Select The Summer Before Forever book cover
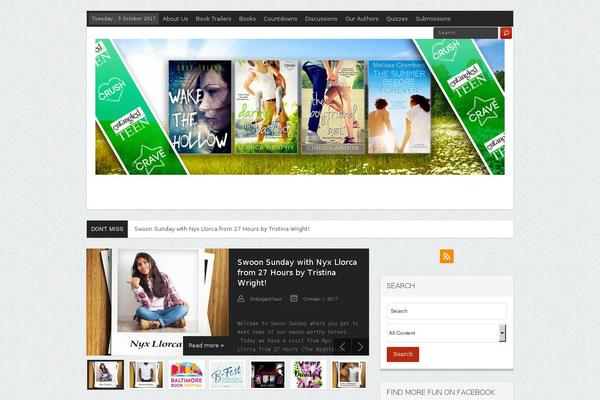 (x=399, y=107)
